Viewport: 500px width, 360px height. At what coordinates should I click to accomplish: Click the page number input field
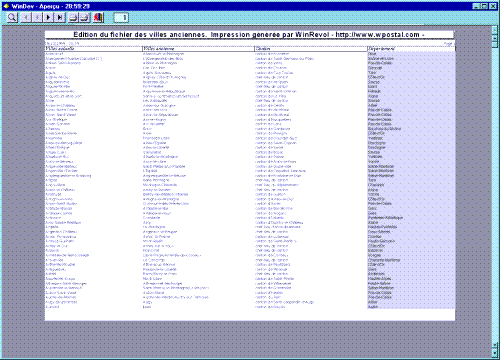pyautogui.click(x=121, y=17)
